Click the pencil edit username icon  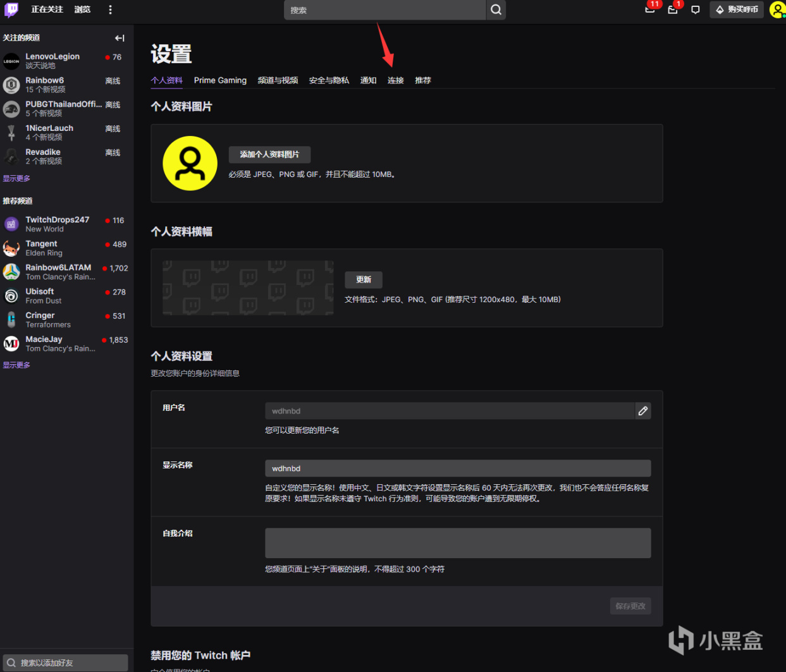coord(643,411)
